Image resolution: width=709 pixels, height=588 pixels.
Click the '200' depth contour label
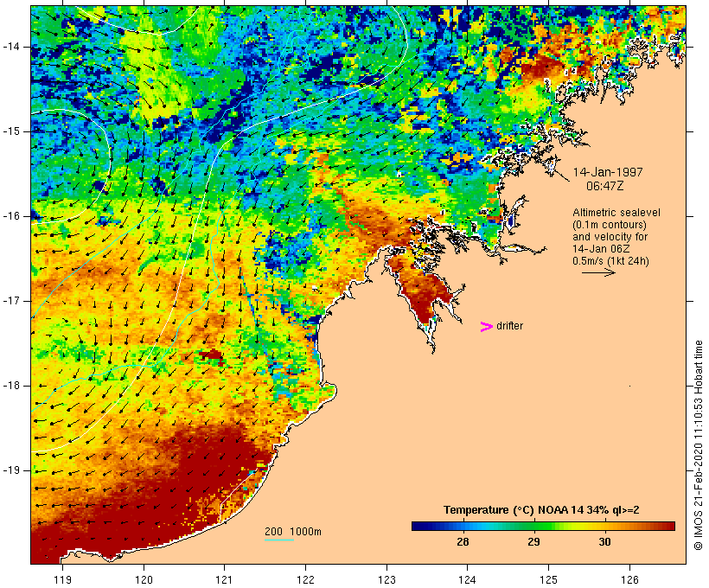273,532
